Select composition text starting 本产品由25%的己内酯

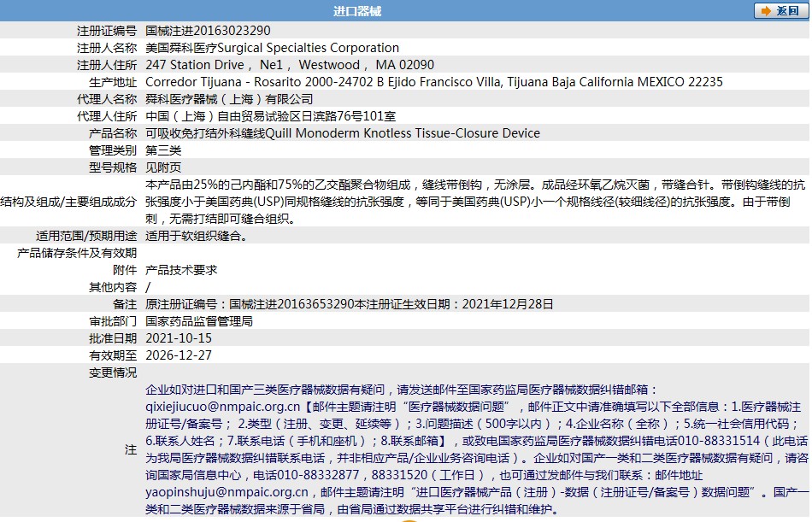[475, 202]
